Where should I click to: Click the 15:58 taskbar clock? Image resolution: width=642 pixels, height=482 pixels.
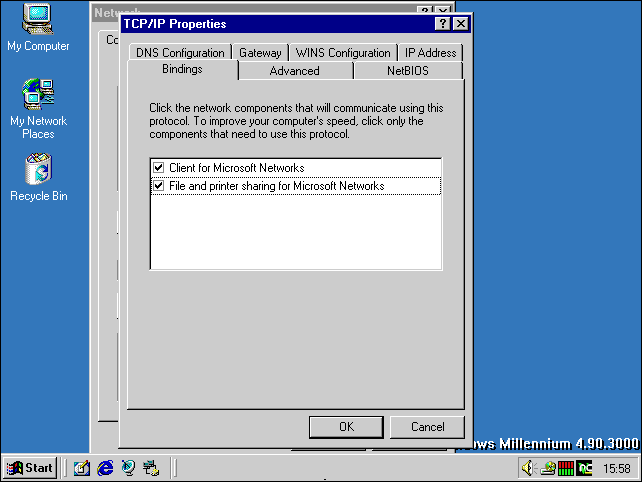[x=617, y=468]
